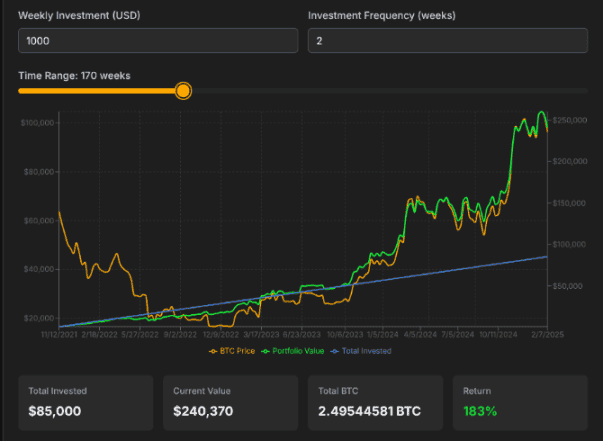The image size is (603, 441).
Task: Focus the Investment Frequency field showing 2
Action: coord(446,41)
